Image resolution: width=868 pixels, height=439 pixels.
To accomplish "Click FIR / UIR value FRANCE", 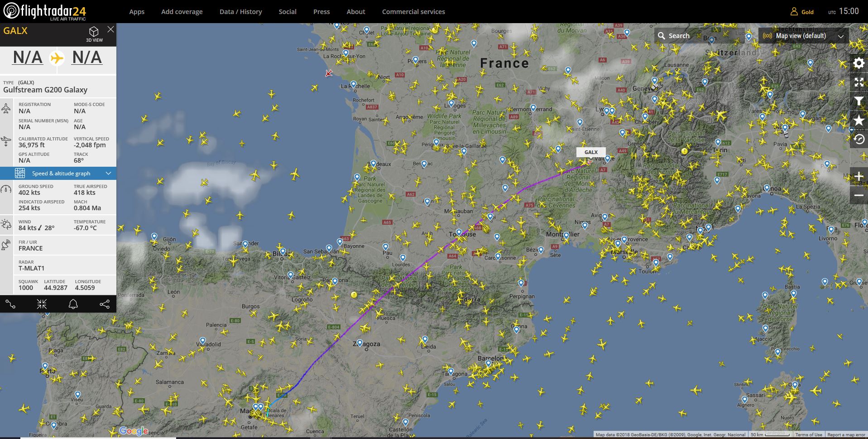I will [x=31, y=248].
